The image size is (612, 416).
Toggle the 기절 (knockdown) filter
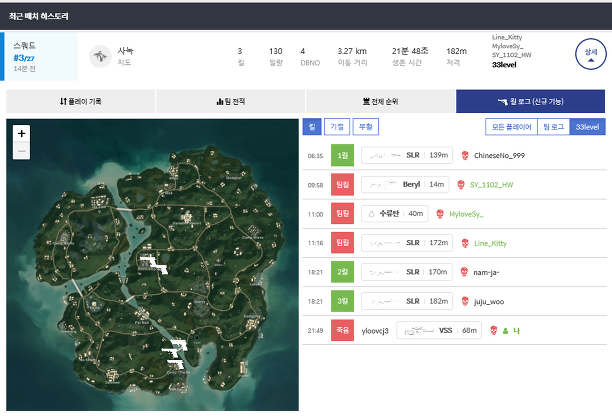pos(338,127)
